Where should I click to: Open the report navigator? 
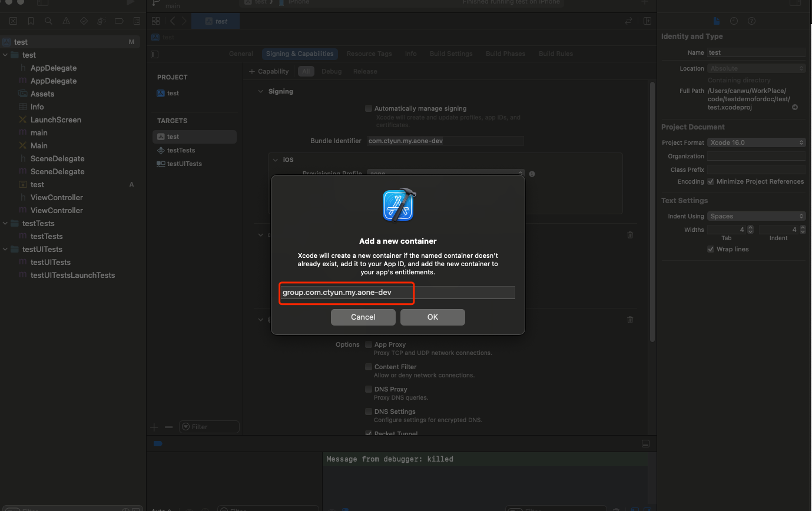coord(137,21)
